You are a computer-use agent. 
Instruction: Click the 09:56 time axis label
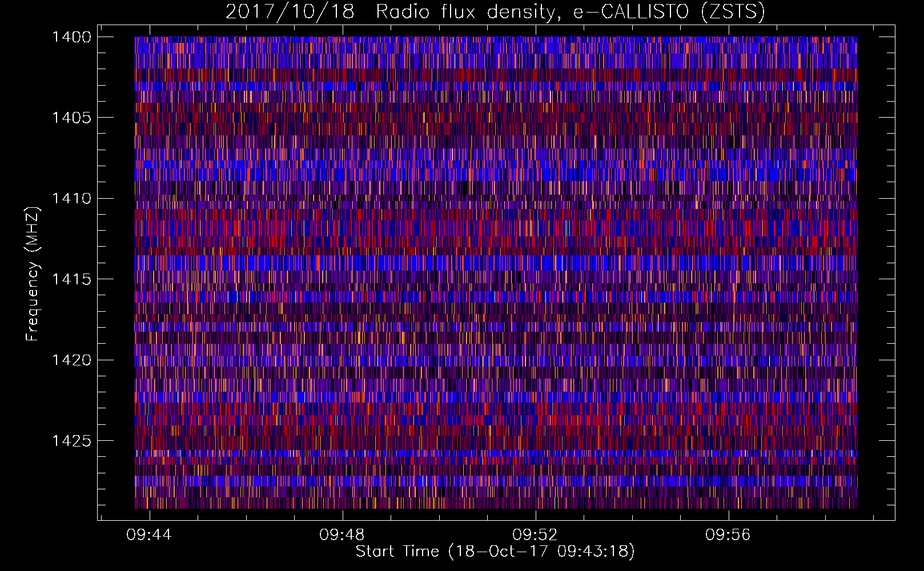(728, 535)
